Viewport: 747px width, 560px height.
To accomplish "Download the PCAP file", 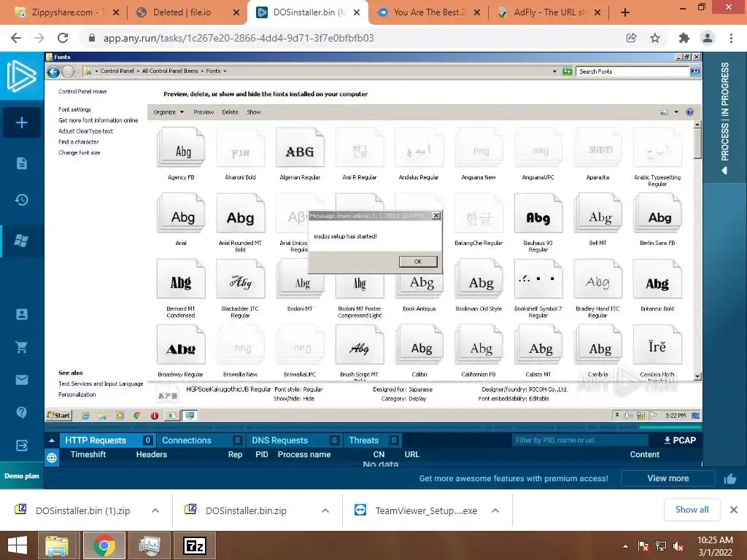I will 679,440.
